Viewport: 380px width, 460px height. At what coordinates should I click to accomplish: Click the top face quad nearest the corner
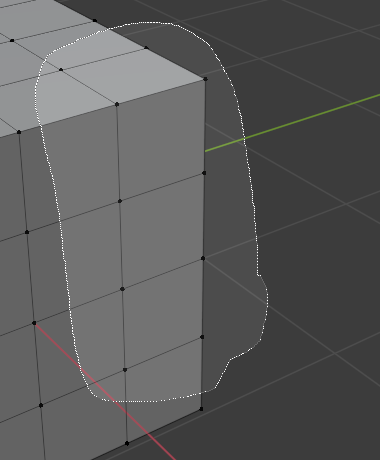tap(133, 75)
